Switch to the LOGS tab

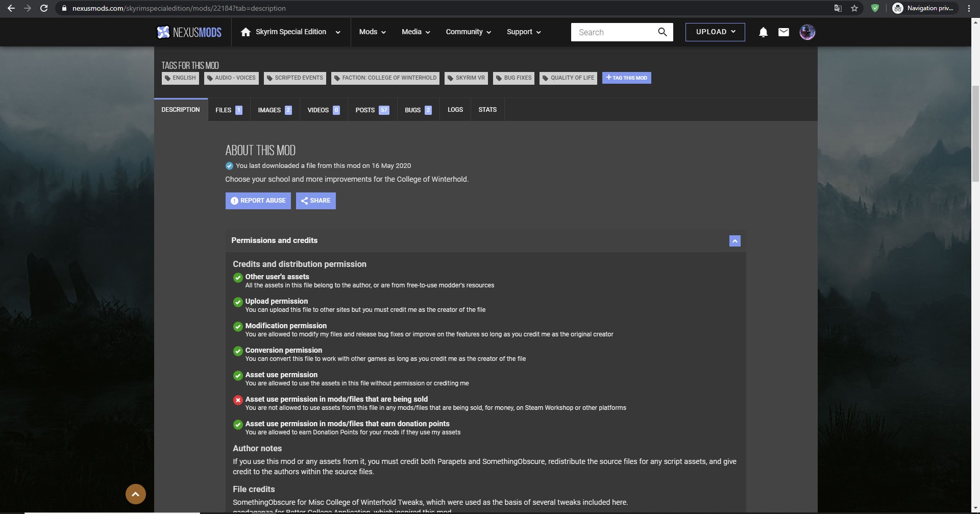pyautogui.click(x=455, y=110)
